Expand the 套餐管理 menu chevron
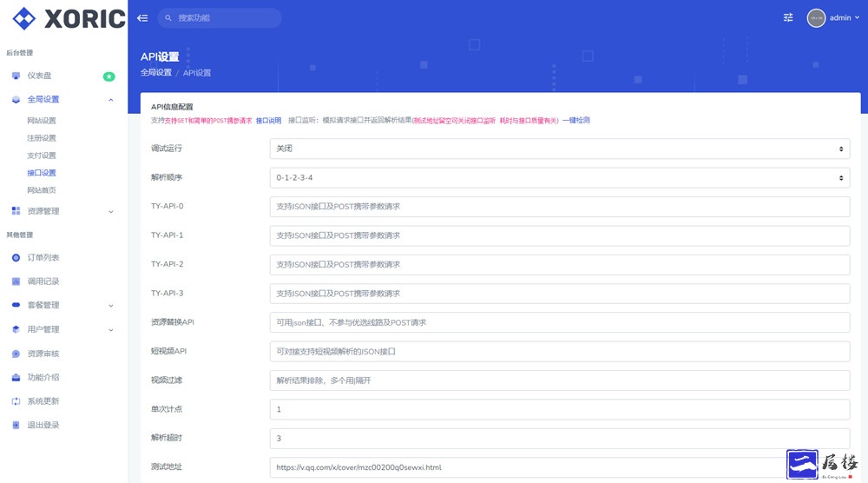868x483 pixels. [111, 306]
